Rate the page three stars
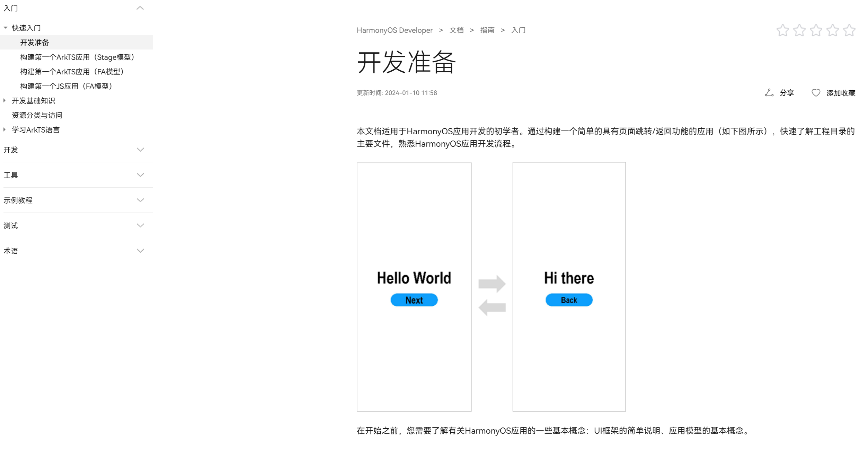The width and height of the screenshot is (868, 450). coord(816,30)
